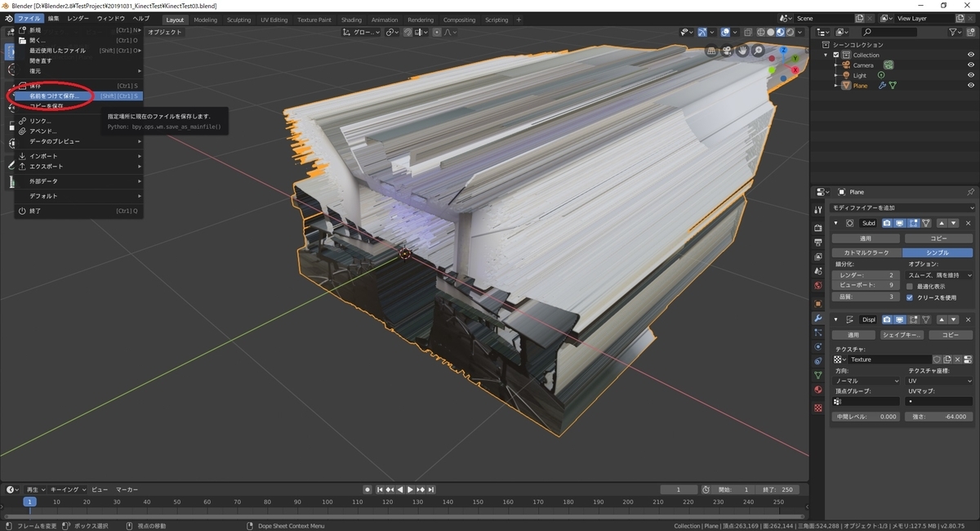Open the modifier properties wrench tab
This screenshot has height=531, width=980.
click(818, 318)
